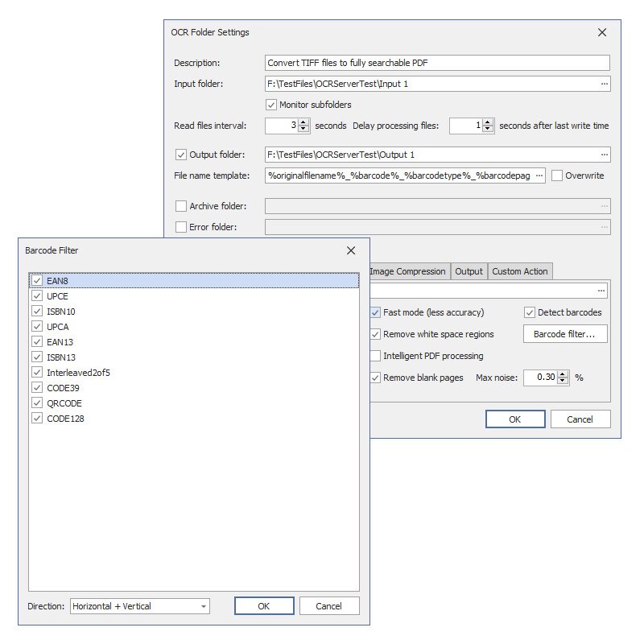Increase the Read files interval value
Image resolution: width=644 pixels, height=644 pixels.
point(303,122)
